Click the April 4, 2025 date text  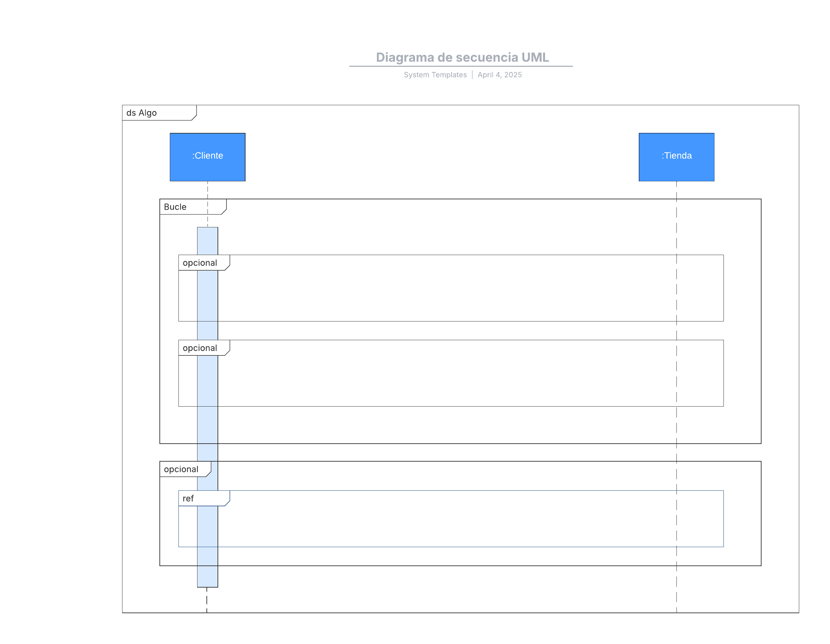(499, 75)
